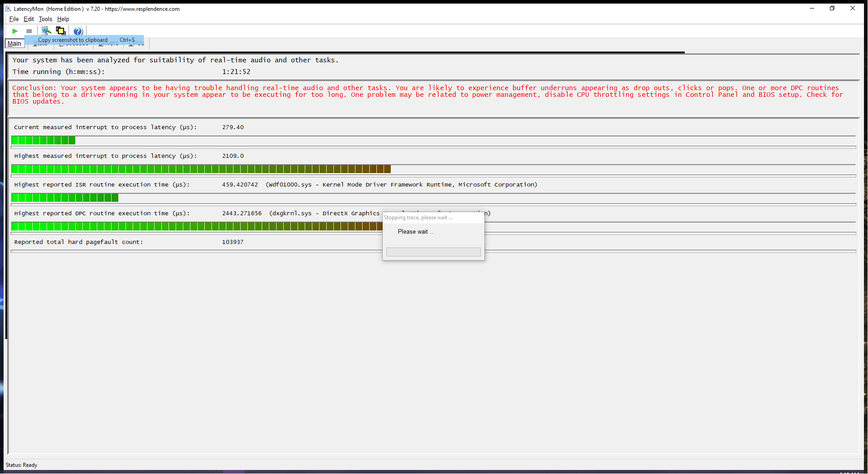Close the LatencyMon window
This screenshot has height=474, width=868.
853,9
